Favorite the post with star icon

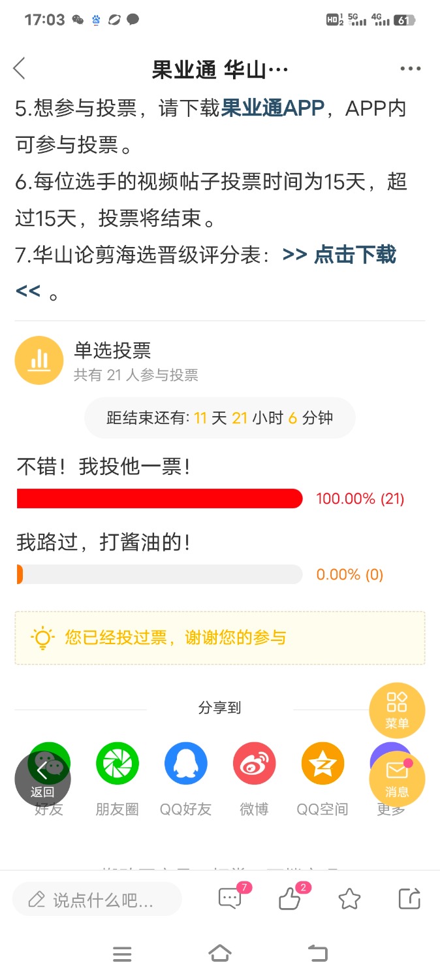(x=350, y=900)
